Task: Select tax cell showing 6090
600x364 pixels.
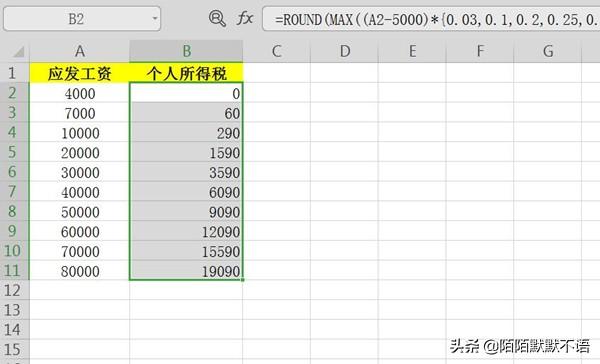Action: (186, 192)
